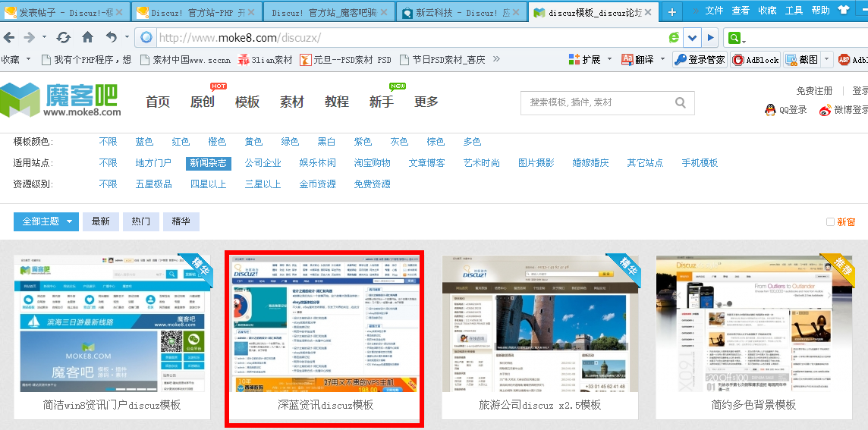Click the undo closed tab arrow icon
This screenshot has width=868, height=430.
(112, 37)
